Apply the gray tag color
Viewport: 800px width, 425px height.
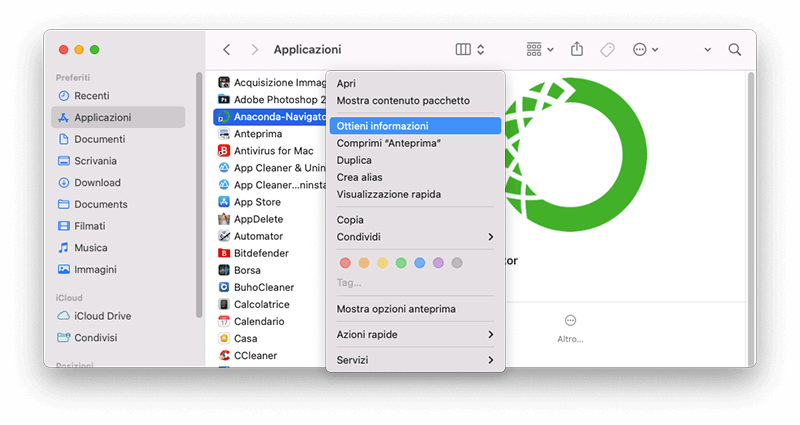click(x=457, y=263)
